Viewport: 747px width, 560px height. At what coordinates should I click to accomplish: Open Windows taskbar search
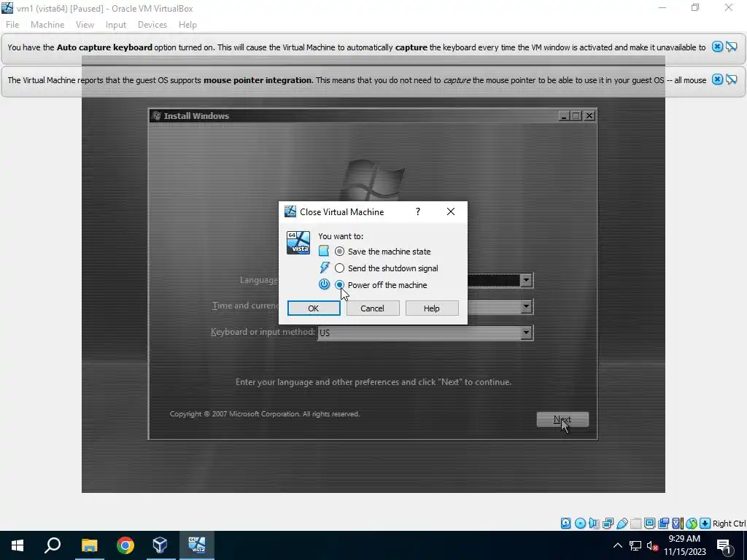(53, 545)
